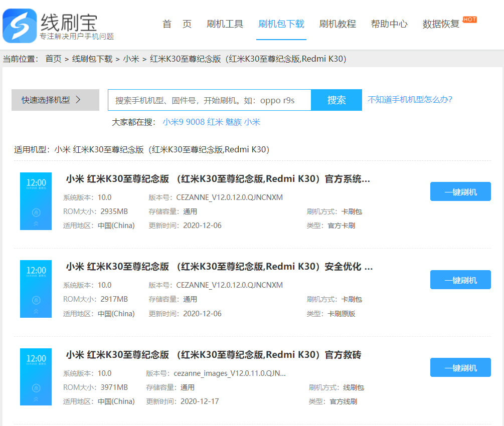Viewport: 504px width, 426px height.
Task: Select the 官方线刷 type text
Action: (344, 401)
